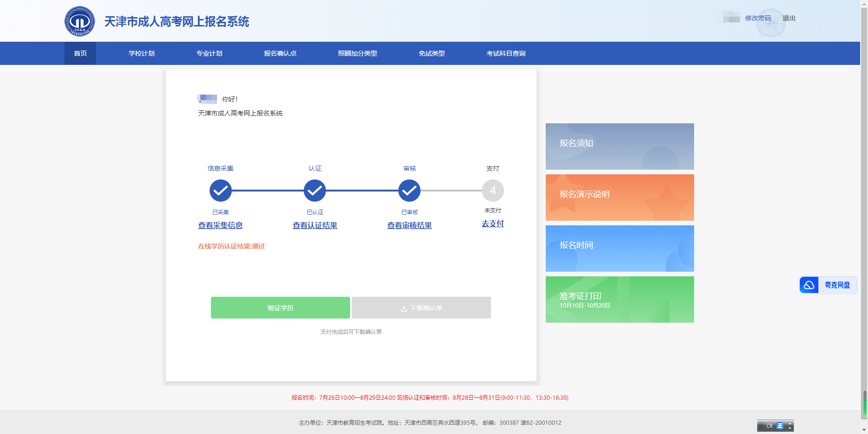Click the 信息采集 step title
The width and height of the screenshot is (868, 434).
click(221, 168)
